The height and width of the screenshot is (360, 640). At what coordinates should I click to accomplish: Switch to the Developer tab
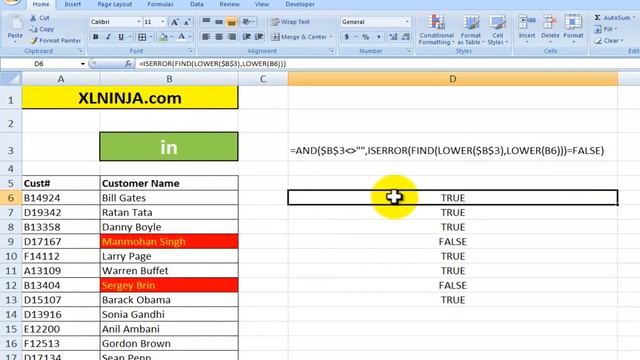300,4
